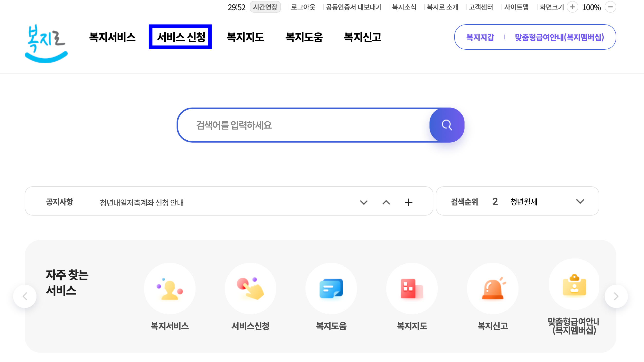Open the 복지지도 red building icon

(412, 289)
